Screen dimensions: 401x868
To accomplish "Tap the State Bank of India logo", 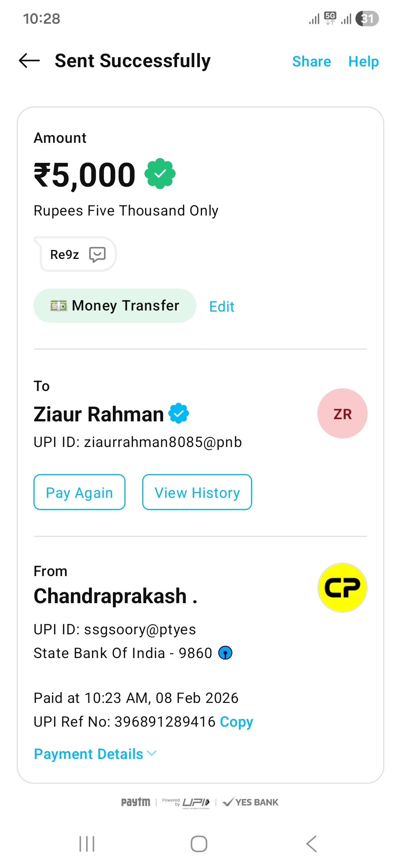I will pyautogui.click(x=225, y=653).
